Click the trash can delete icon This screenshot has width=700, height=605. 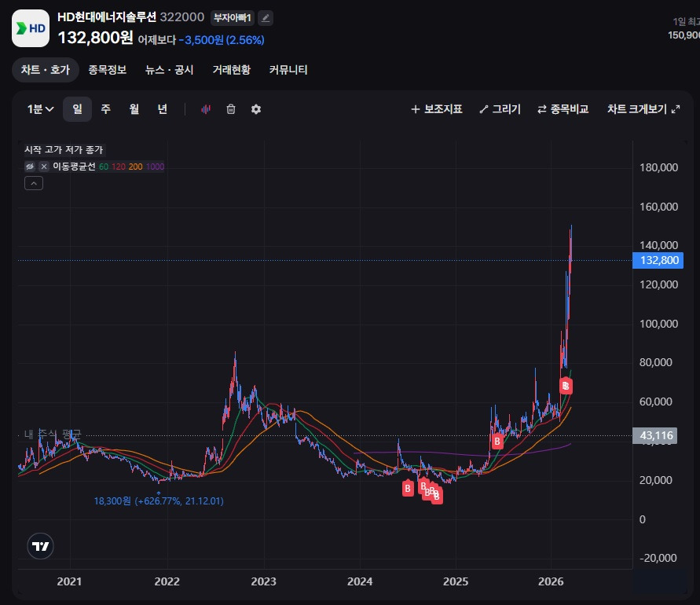(x=231, y=109)
